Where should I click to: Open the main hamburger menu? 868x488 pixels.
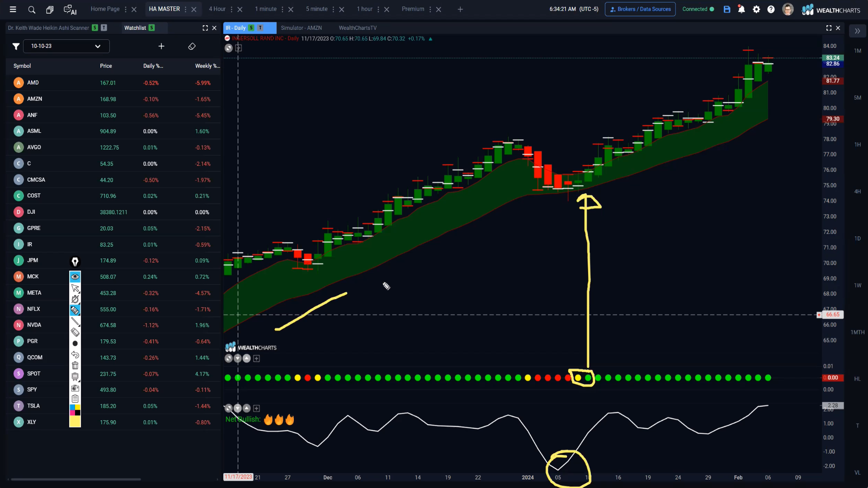pos(13,9)
